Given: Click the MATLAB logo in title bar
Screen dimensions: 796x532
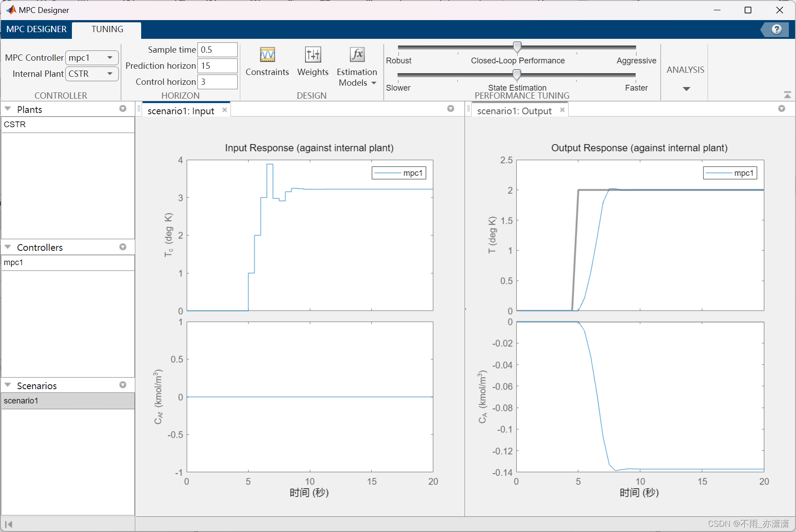Looking at the screenshot, I should [11, 9].
